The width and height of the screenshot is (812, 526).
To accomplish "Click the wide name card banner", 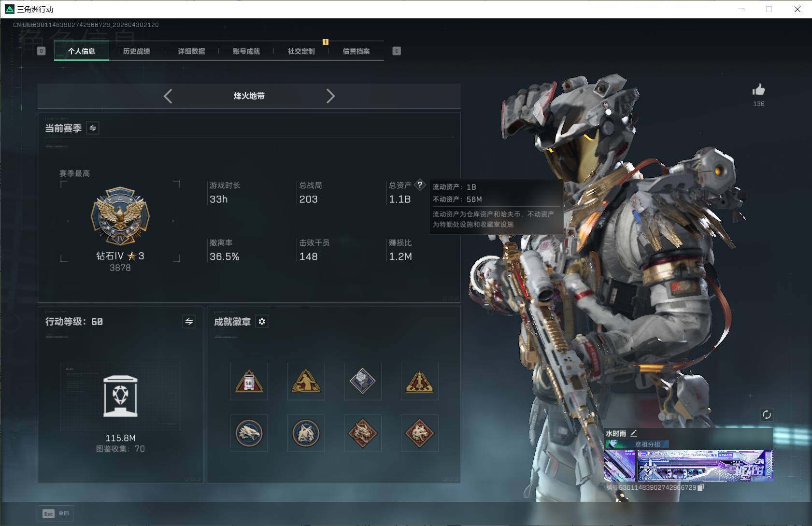I will (705, 466).
